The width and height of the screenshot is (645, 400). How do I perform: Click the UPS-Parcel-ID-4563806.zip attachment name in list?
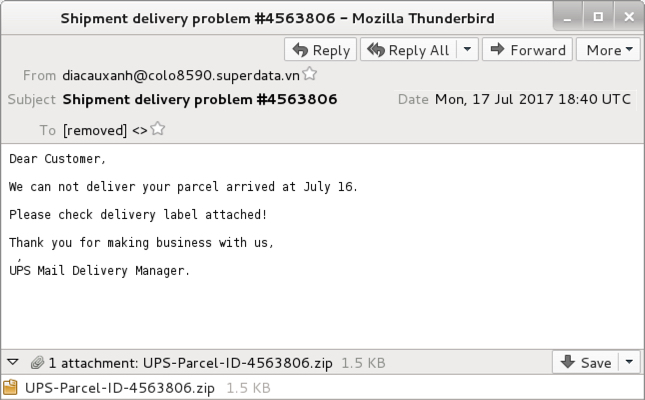[x=120, y=388]
